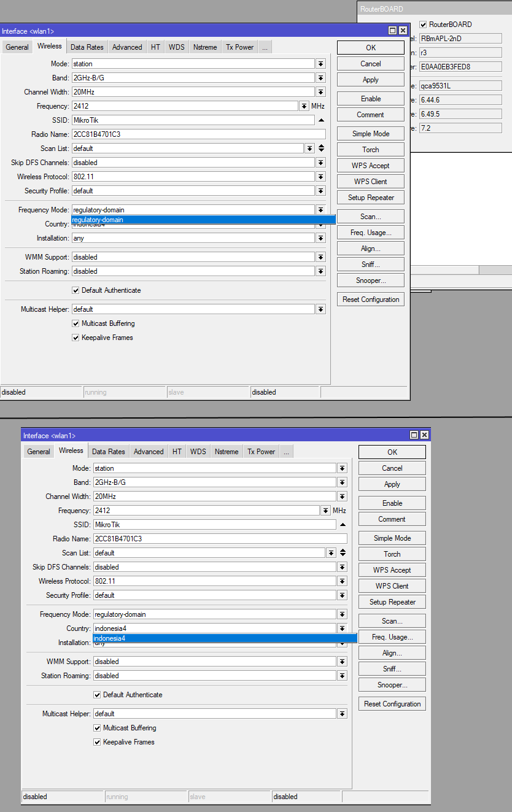The image size is (512, 812).
Task: Open General tab in window with regulatory-domain popup
Action: pos(17,47)
